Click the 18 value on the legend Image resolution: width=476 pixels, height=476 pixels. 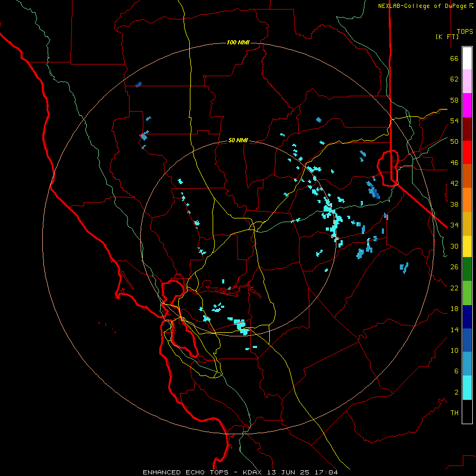[454, 309]
